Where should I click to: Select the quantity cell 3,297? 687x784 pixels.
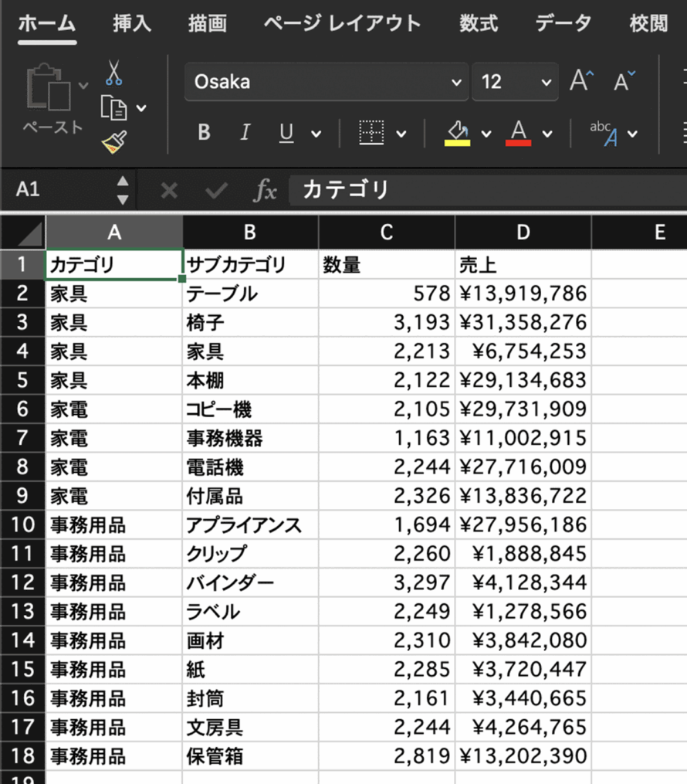pyautogui.click(x=387, y=582)
